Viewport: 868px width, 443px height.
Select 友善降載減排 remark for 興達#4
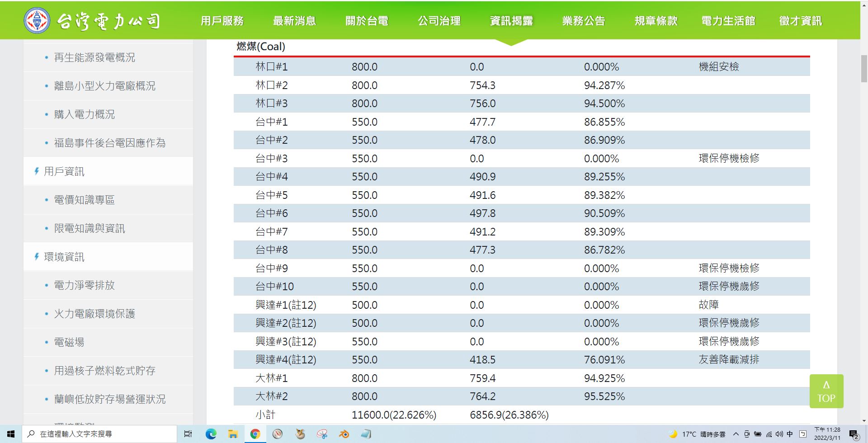coord(729,360)
